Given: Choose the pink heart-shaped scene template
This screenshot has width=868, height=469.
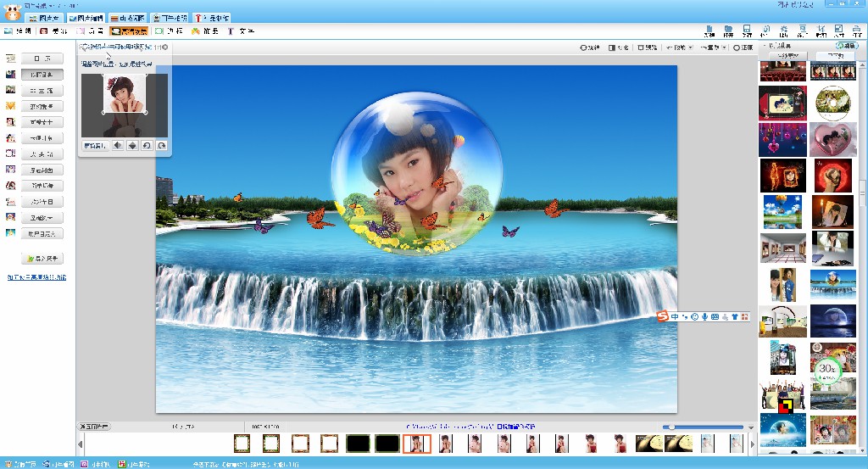Looking at the screenshot, I should click(x=832, y=140).
